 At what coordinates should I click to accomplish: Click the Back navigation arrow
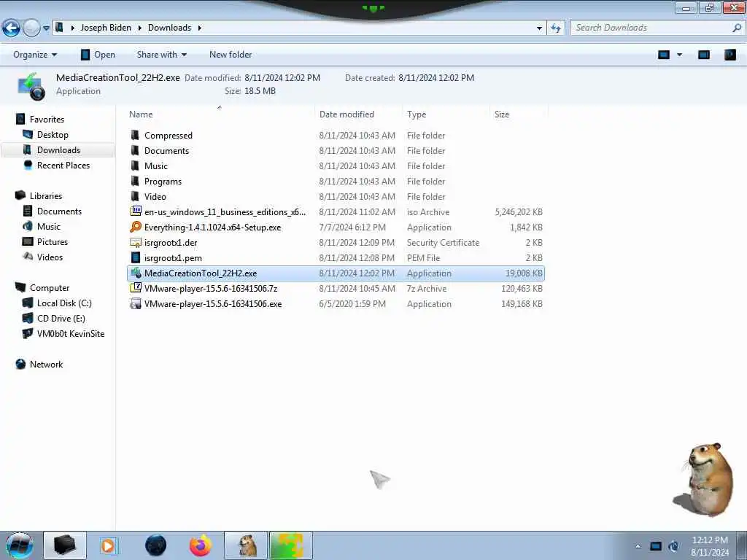click(11, 28)
